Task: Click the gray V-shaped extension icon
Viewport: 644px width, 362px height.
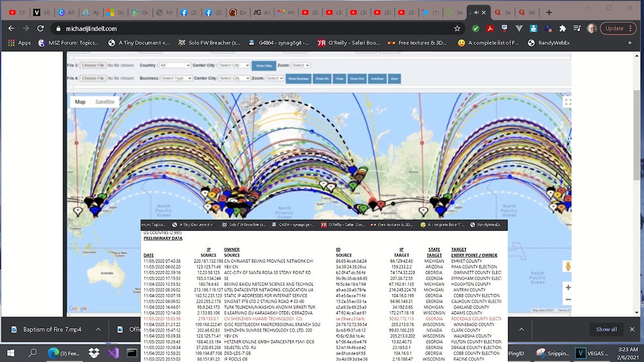Action: coord(519,29)
